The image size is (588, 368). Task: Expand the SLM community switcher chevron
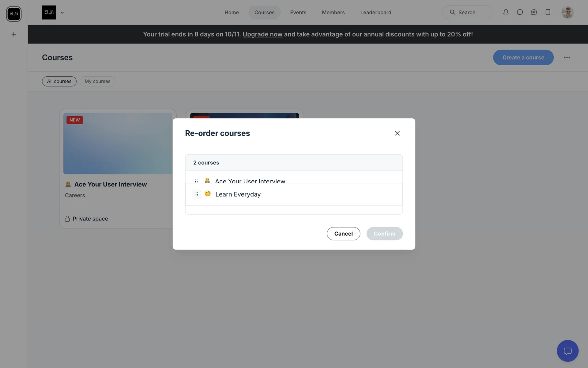point(62,13)
